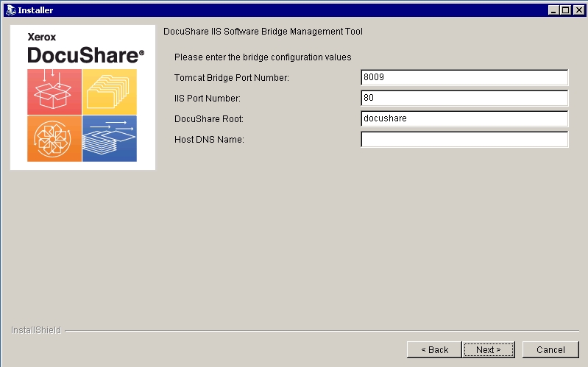Image resolution: width=588 pixels, height=367 pixels.
Task: Close the Installer window
Action: coord(578,10)
